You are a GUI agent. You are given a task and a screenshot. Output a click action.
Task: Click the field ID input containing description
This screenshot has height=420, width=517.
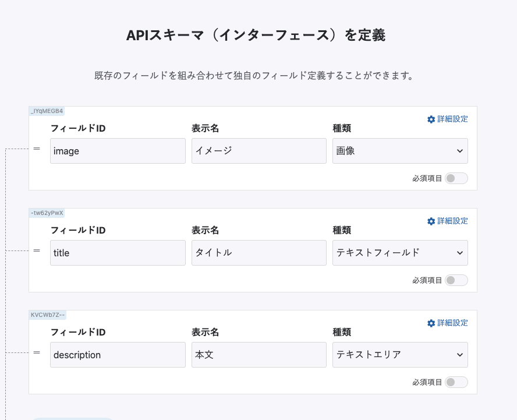point(118,355)
